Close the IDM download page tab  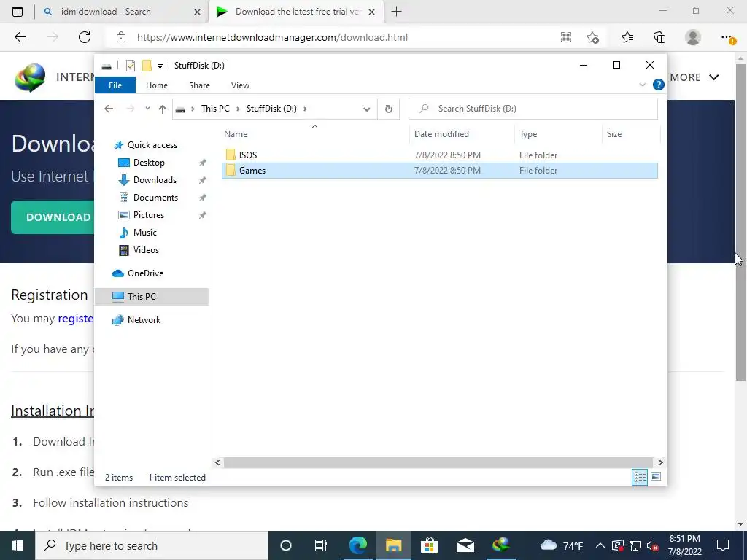[x=372, y=12]
